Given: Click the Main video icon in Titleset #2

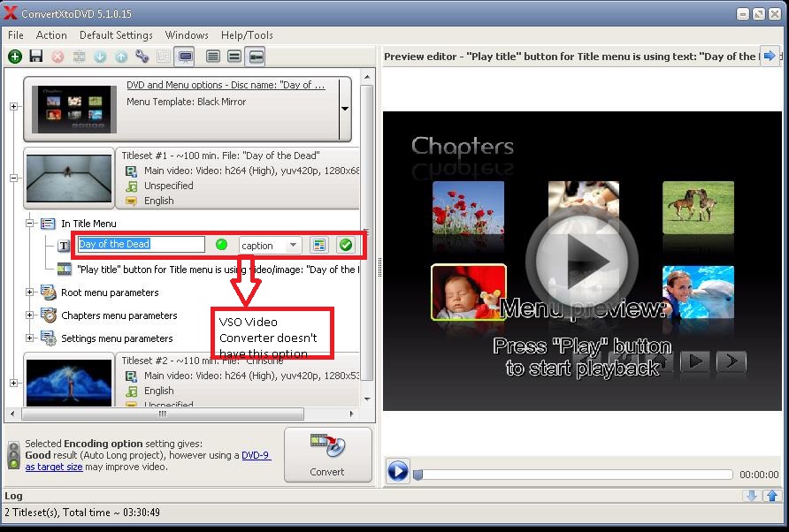Looking at the screenshot, I should pos(131,376).
